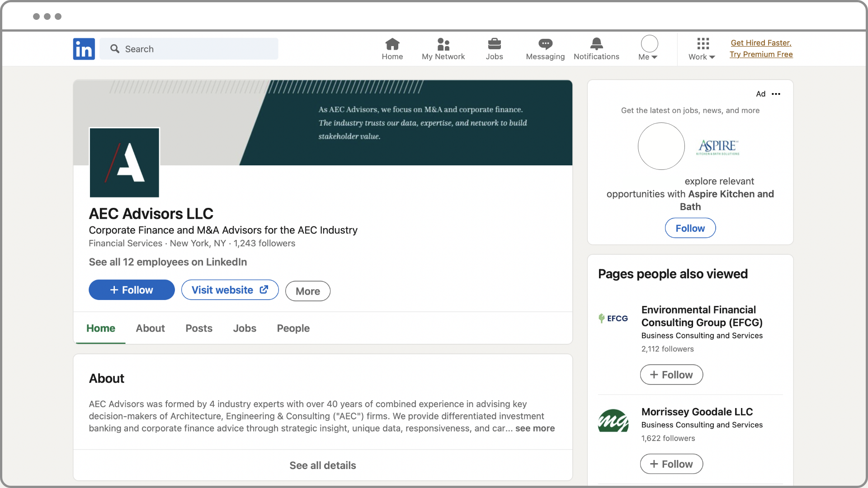Follow Environmental Financial Consulting Group
Screen dimensions: 868x488
pos(671,375)
